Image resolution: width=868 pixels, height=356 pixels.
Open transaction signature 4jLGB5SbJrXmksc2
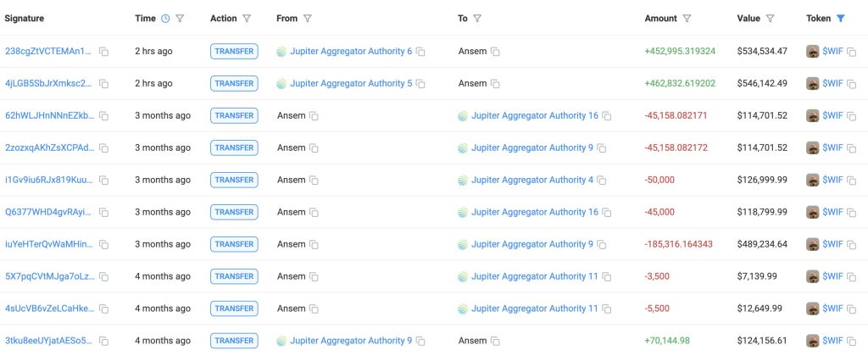49,84
